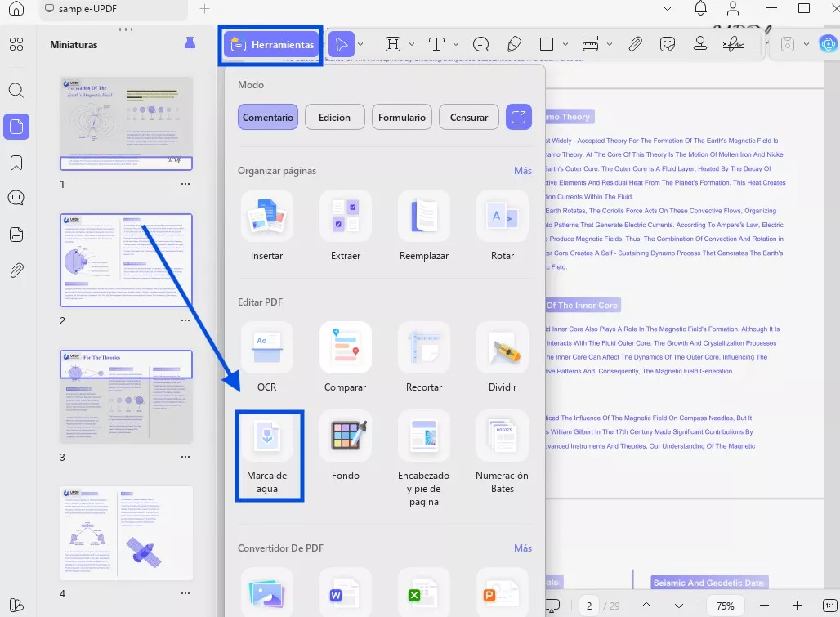Convert PDF to PowerPoint format
The height and width of the screenshot is (617, 840).
[x=503, y=592]
